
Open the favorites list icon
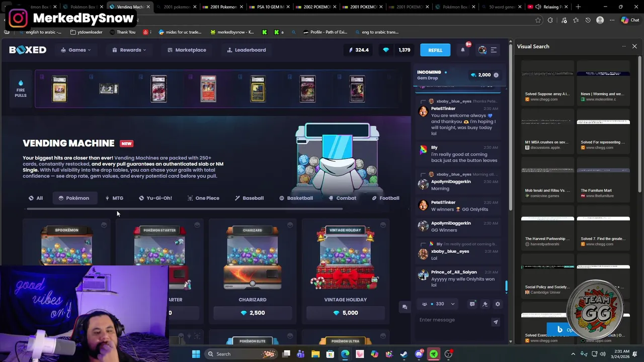[x=576, y=20]
